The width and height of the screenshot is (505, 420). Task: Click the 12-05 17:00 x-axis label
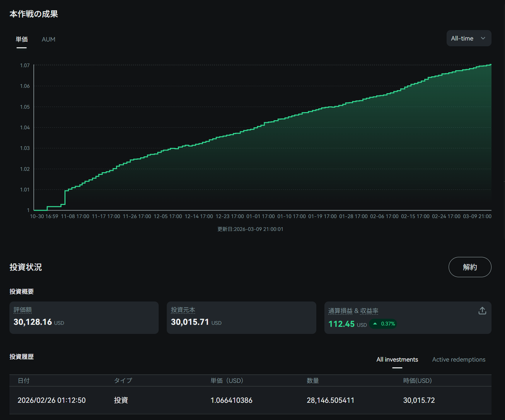168,216
